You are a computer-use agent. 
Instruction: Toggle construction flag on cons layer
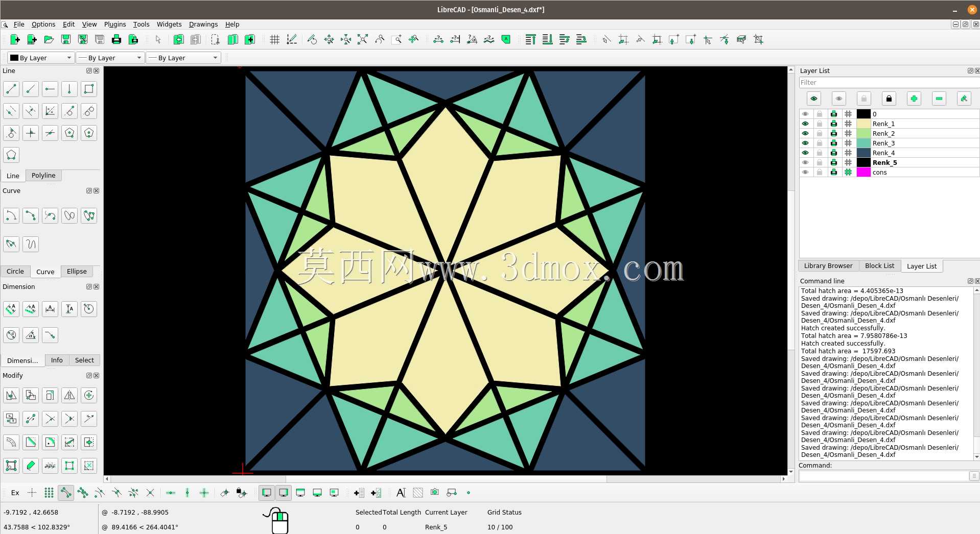point(848,172)
